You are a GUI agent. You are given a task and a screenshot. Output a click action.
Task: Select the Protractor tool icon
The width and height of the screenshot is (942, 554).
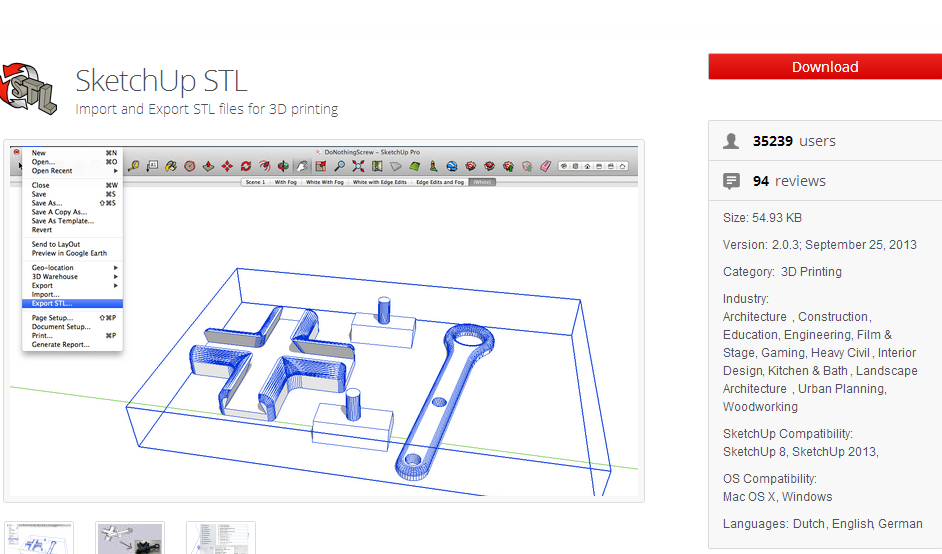pyautogui.click(x=190, y=166)
